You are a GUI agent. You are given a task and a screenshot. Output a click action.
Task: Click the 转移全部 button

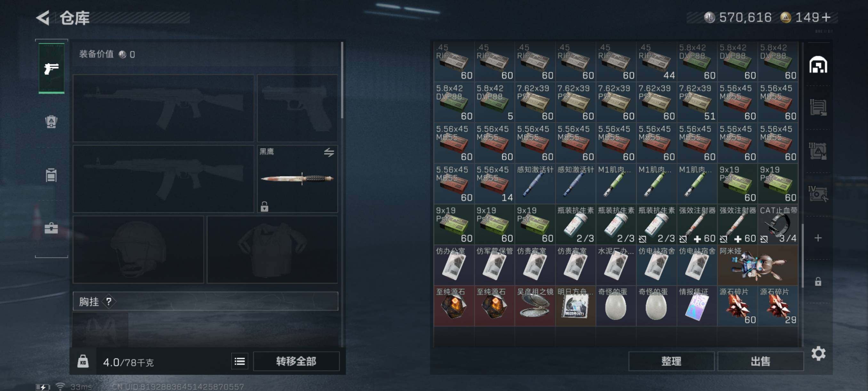pyautogui.click(x=296, y=361)
